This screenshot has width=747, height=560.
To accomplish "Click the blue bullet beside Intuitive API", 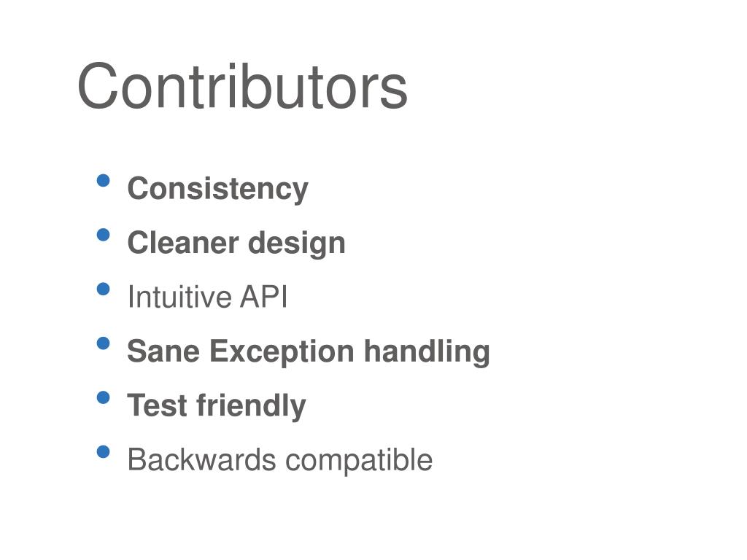I will click(x=103, y=289).
